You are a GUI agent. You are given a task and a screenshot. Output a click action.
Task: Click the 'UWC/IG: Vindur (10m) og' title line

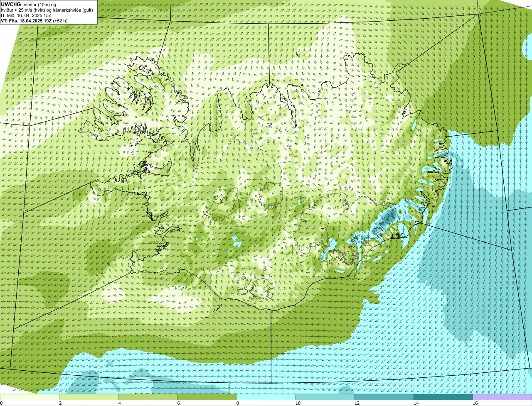[28, 5]
